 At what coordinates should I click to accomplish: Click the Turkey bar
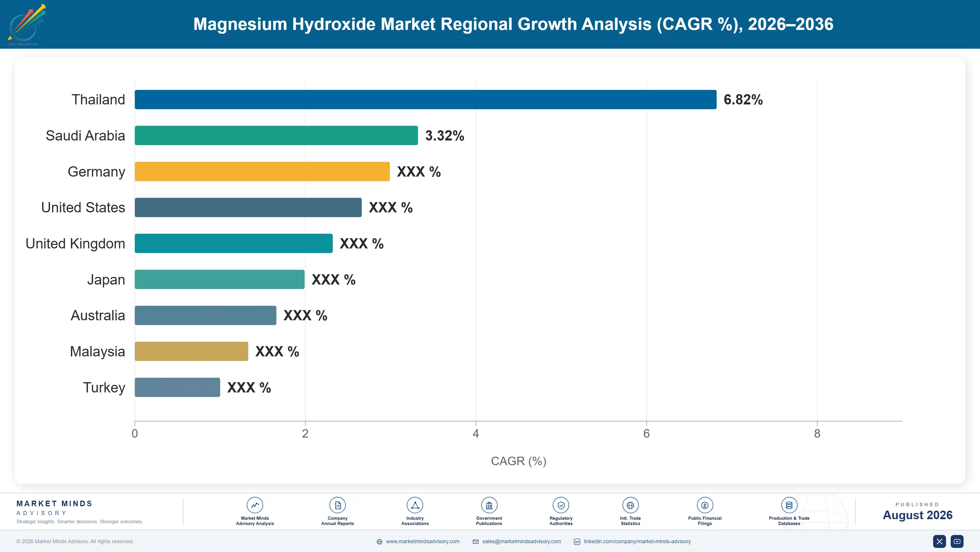pyautogui.click(x=177, y=387)
